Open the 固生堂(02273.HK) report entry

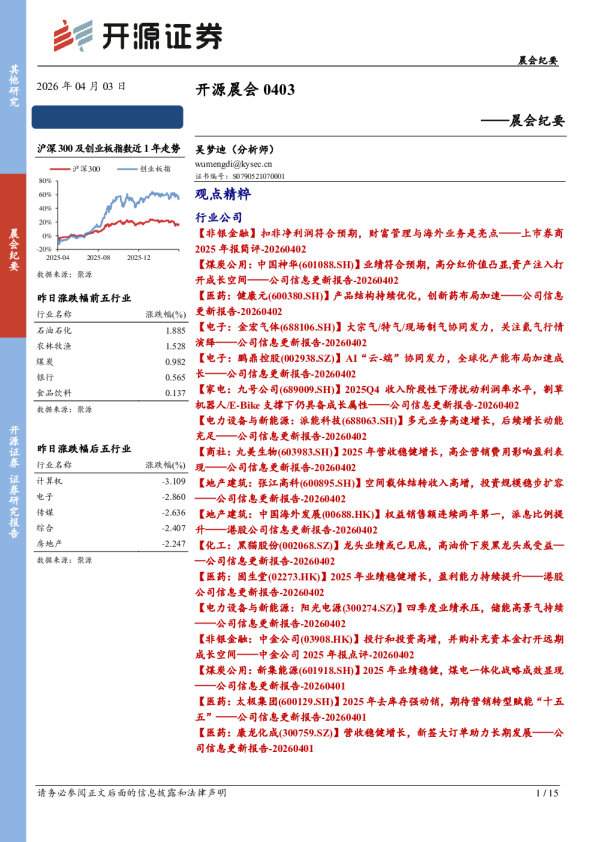click(379, 584)
